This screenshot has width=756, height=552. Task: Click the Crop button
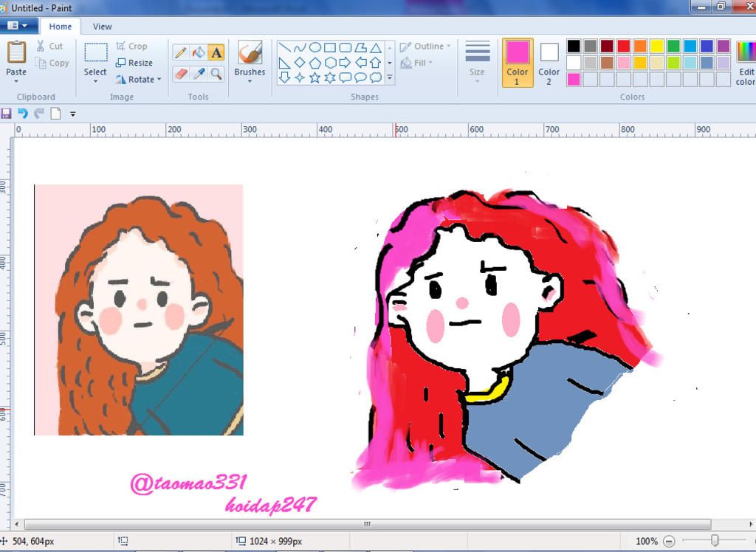click(x=131, y=46)
